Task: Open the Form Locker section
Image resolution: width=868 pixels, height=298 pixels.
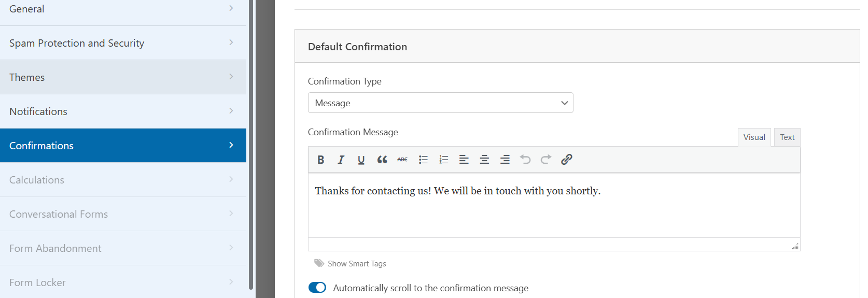Action: click(x=123, y=282)
